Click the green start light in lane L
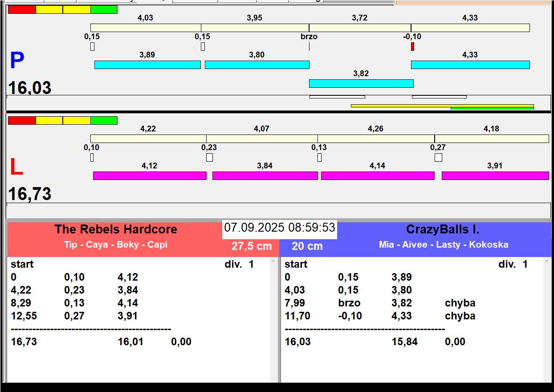 pyautogui.click(x=104, y=120)
